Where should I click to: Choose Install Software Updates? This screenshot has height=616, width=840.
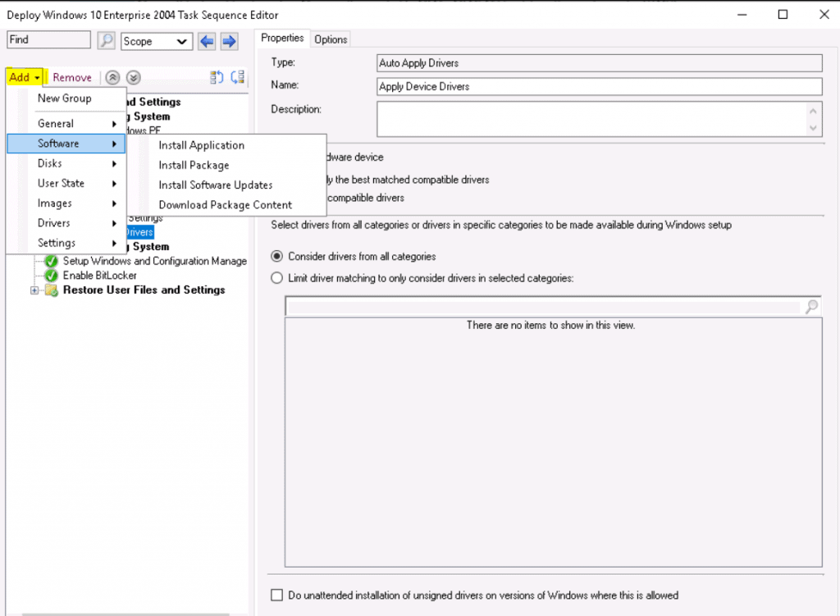click(x=216, y=185)
